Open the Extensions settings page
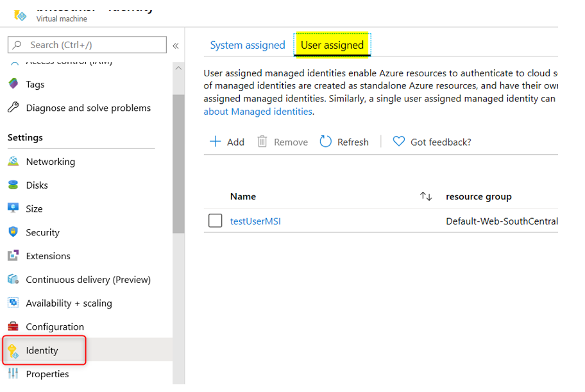 [48, 256]
